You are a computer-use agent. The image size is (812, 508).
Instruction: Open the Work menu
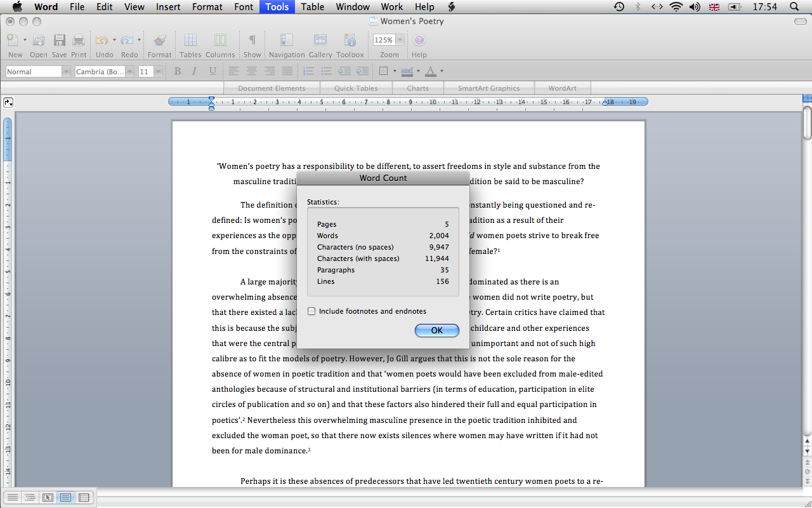(x=392, y=7)
